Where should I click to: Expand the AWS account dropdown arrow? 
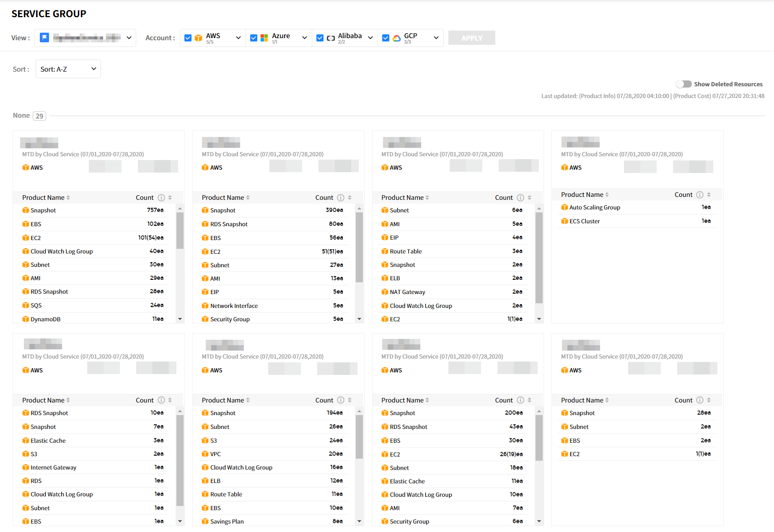(238, 38)
